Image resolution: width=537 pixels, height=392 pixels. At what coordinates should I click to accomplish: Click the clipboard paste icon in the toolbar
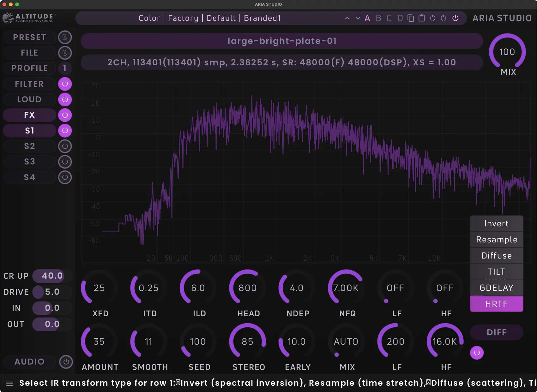click(x=421, y=18)
